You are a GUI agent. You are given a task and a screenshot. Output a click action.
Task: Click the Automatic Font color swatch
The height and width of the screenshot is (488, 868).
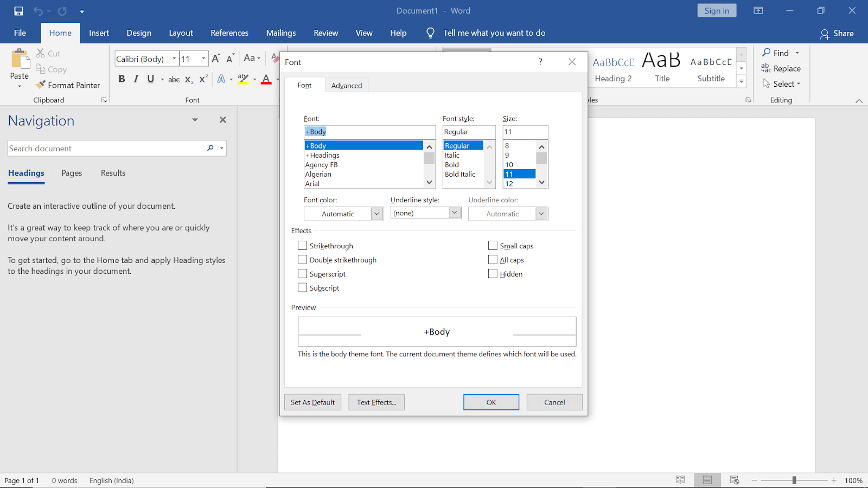point(339,213)
